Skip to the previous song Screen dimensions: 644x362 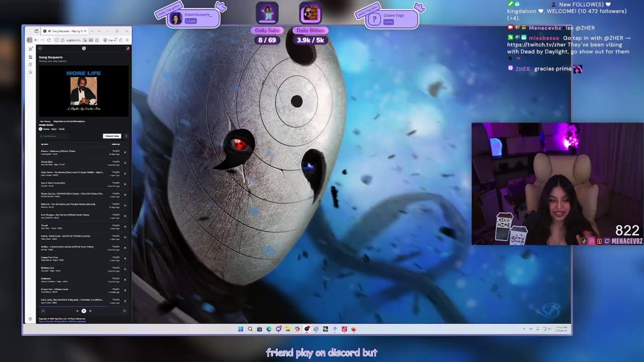(77, 311)
